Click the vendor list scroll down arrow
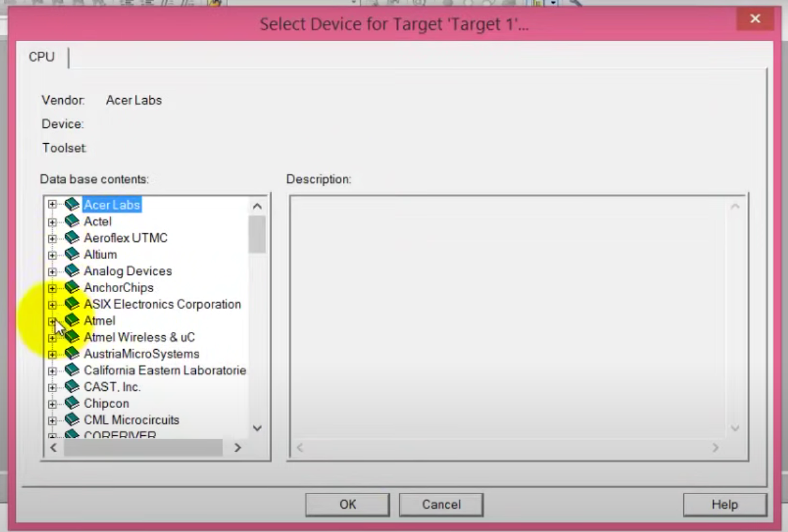Screen dimensions: 788x532 [257, 428]
